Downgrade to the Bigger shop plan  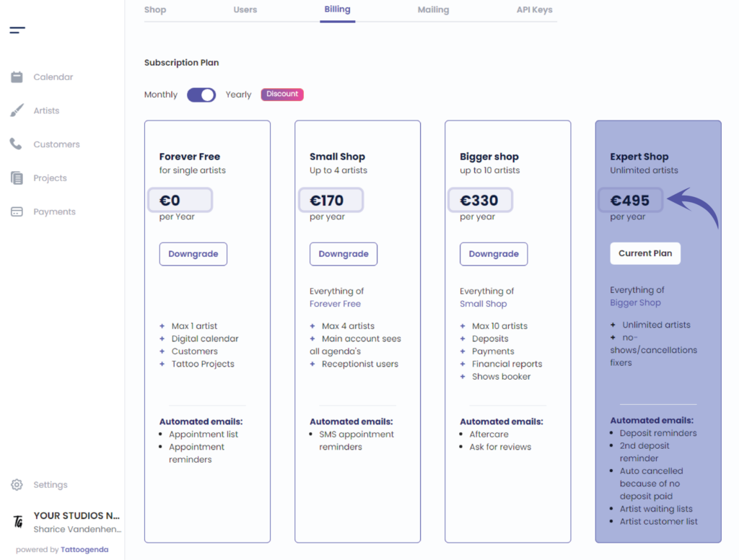pos(494,254)
